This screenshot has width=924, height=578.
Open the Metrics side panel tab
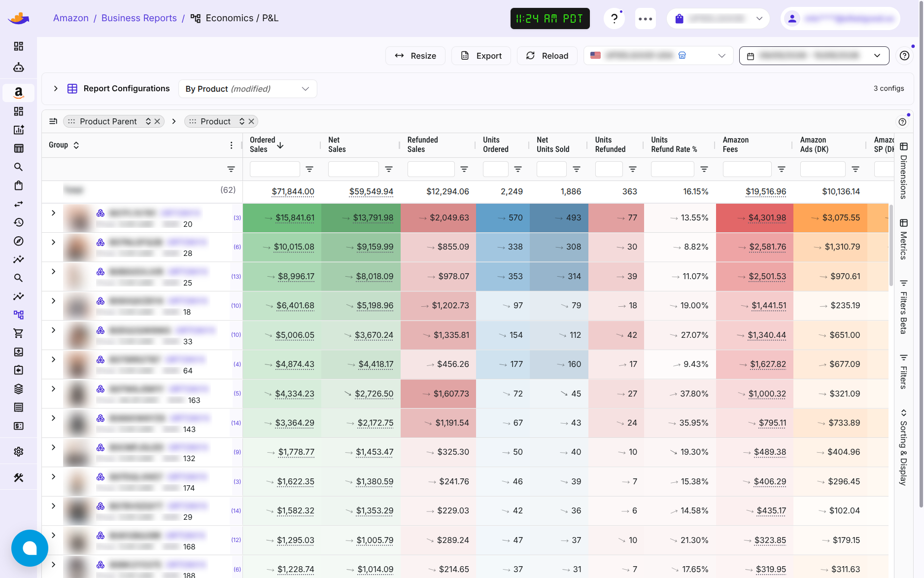(x=903, y=239)
